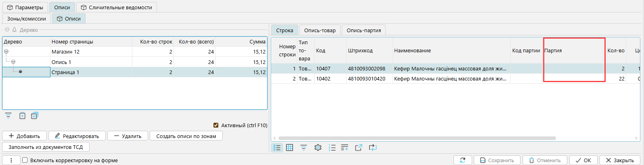
Task: Click the export to external window icon
Action: (x=358, y=148)
